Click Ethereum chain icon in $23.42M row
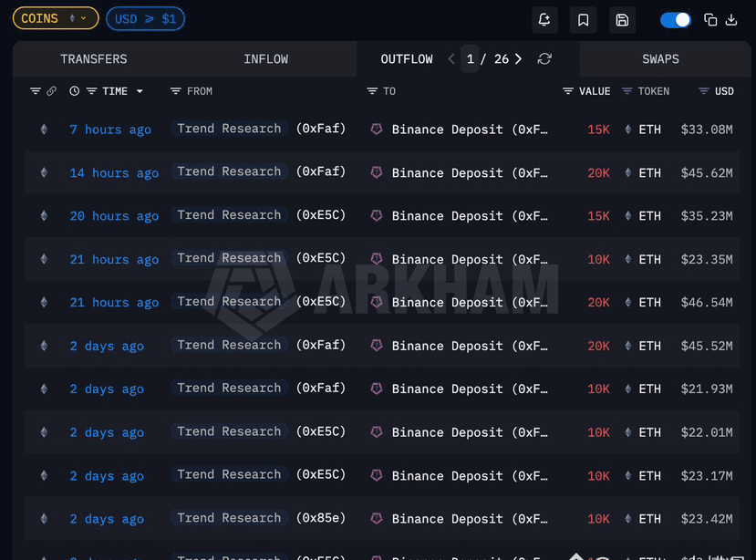The width and height of the screenshot is (756, 560). (44, 519)
